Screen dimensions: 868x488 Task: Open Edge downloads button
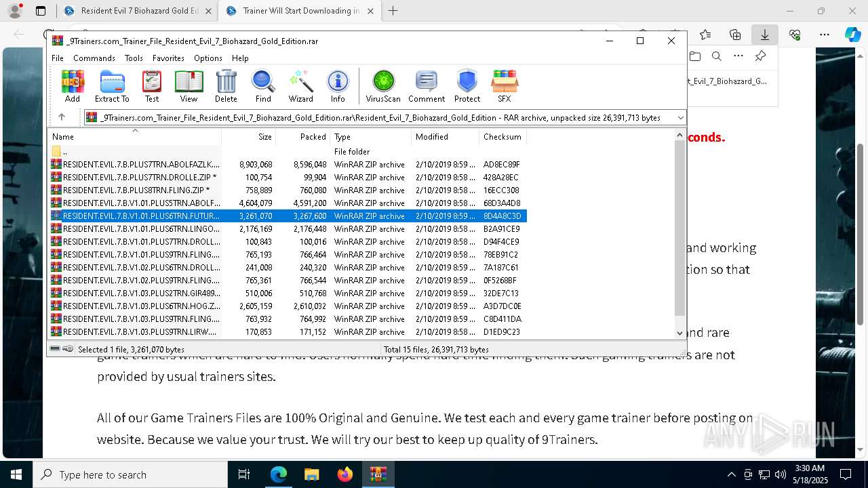click(764, 35)
